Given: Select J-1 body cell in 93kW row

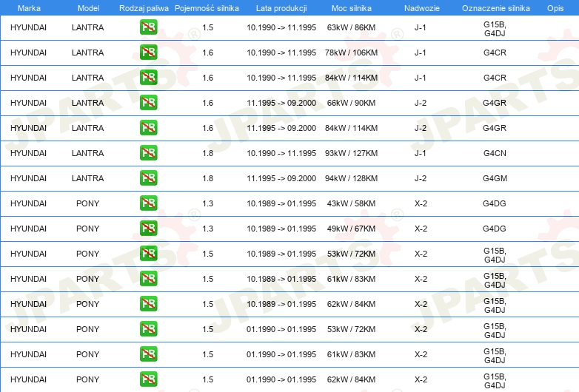Looking at the screenshot, I should (421, 153).
